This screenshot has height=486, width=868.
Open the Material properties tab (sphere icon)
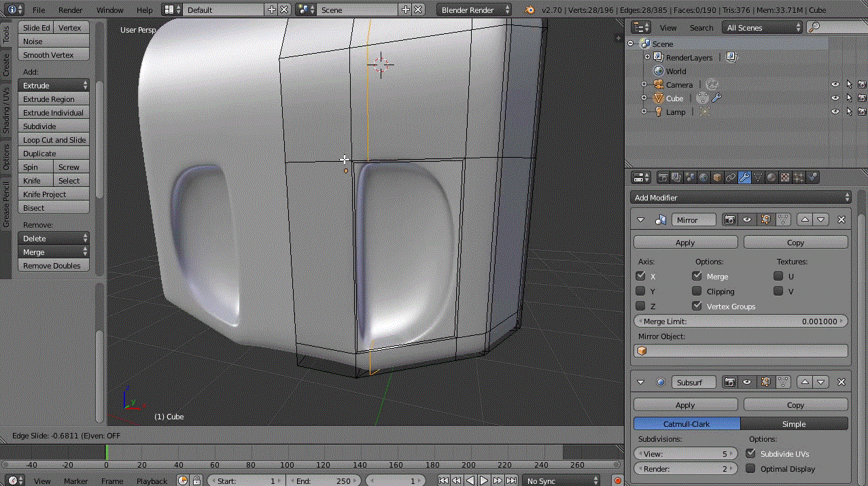click(771, 177)
